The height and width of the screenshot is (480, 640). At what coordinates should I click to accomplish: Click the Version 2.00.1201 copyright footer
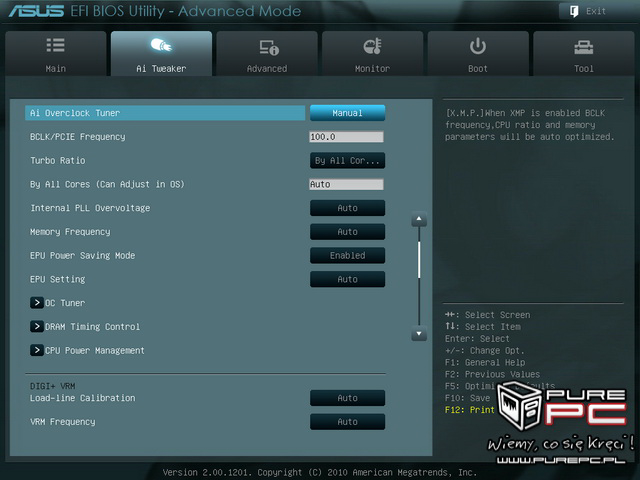pos(320,472)
